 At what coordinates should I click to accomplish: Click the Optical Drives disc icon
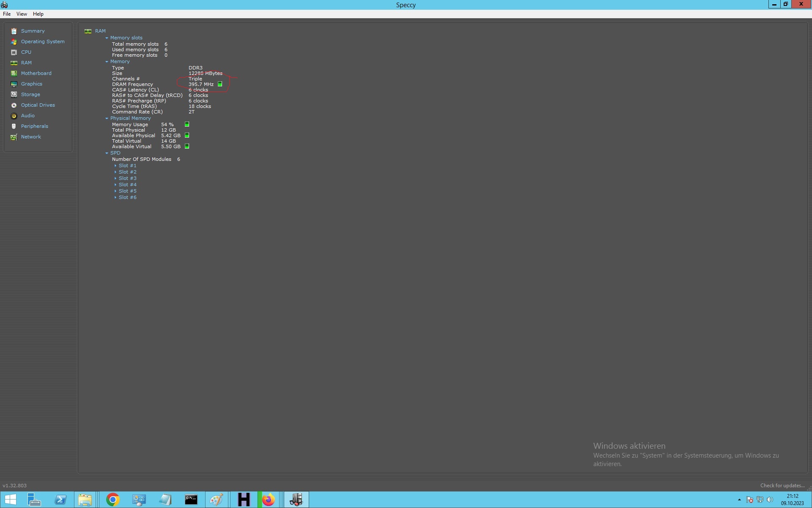[x=14, y=105]
